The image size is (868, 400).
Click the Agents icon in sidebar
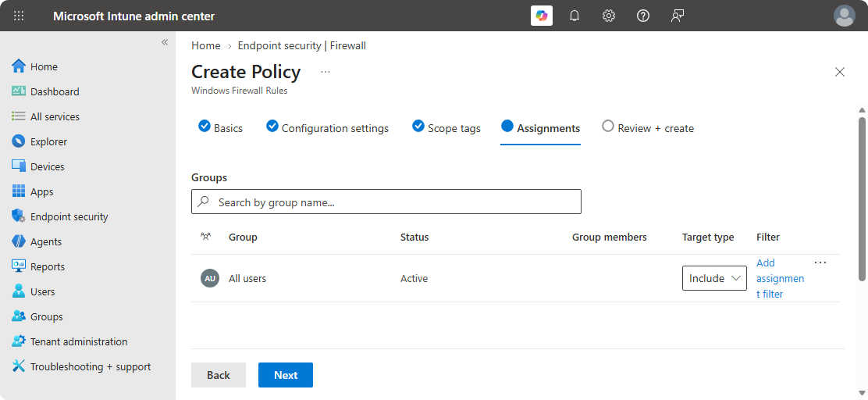click(x=19, y=241)
